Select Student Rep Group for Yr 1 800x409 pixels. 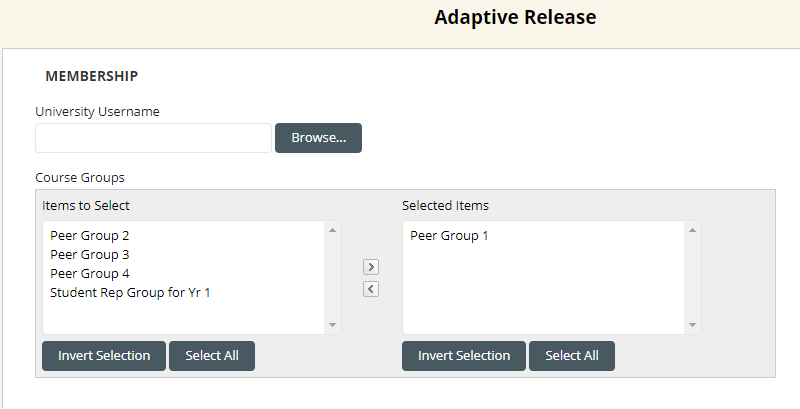pyautogui.click(x=130, y=292)
